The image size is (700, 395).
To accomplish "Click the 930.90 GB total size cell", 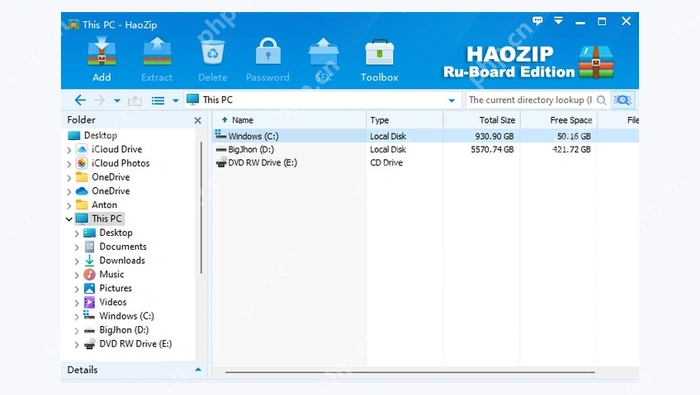I will (x=494, y=136).
